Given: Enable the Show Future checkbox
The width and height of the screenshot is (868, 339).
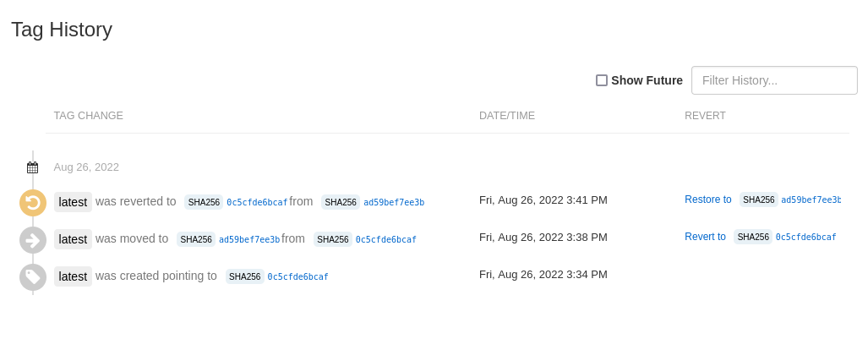Looking at the screenshot, I should click(602, 80).
